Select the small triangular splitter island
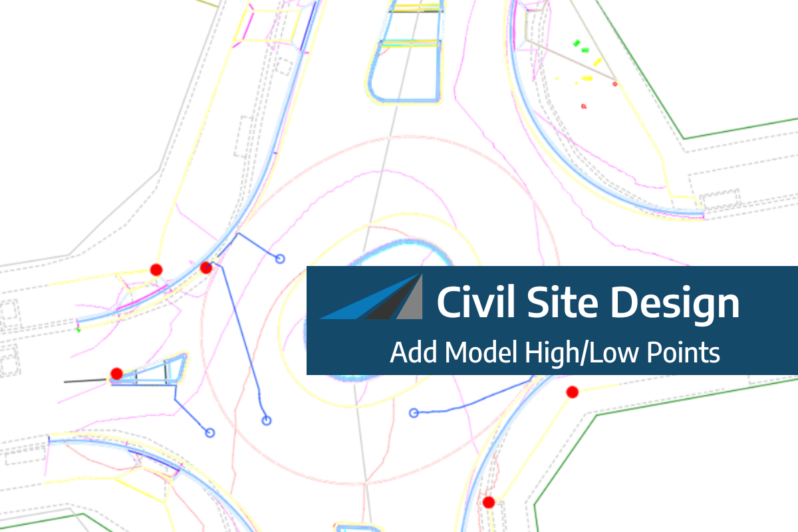798x532 pixels. coord(160,371)
